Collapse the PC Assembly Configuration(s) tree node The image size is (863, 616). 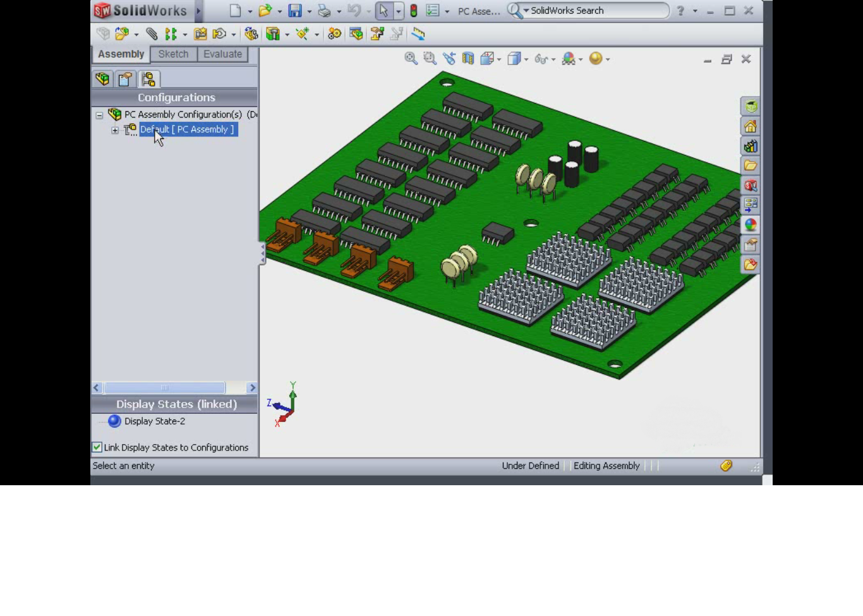pyautogui.click(x=99, y=115)
